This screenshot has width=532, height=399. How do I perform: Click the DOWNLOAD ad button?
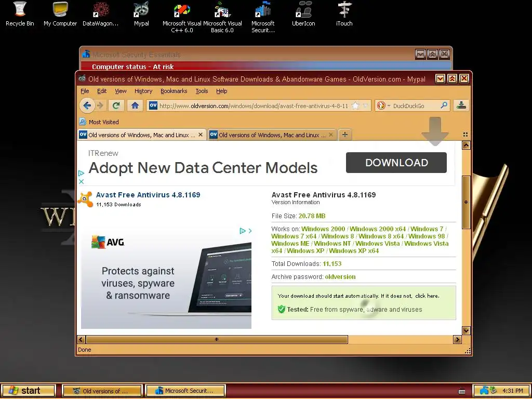396,163
